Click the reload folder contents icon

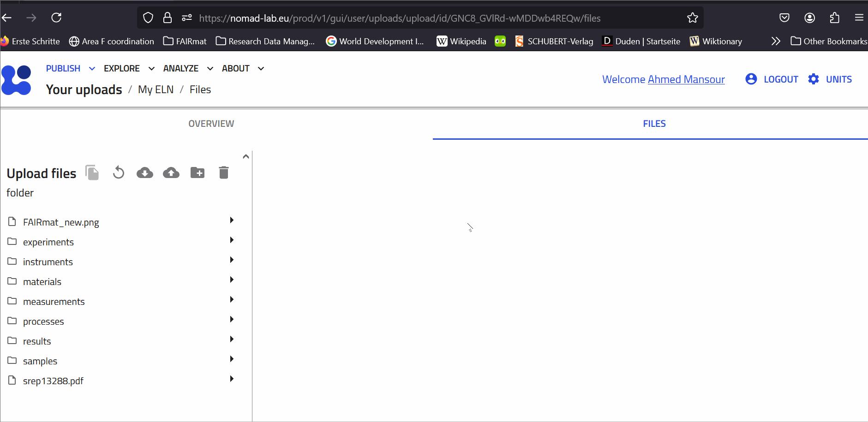pyautogui.click(x=119, y=173)
